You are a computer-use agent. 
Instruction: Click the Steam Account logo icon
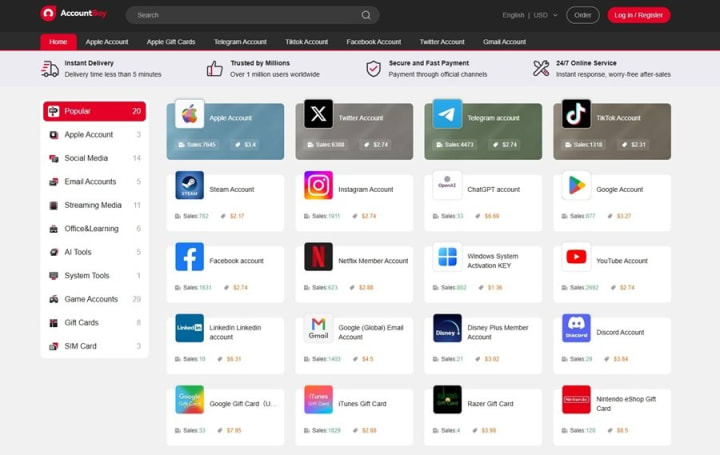click(189, 185)
